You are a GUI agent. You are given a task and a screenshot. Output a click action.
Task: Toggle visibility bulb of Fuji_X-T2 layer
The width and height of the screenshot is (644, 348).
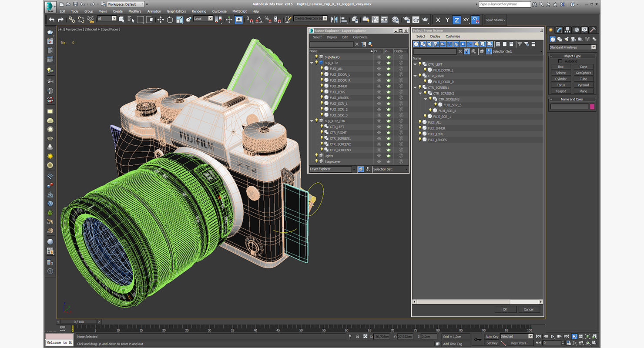coord(316,63)
